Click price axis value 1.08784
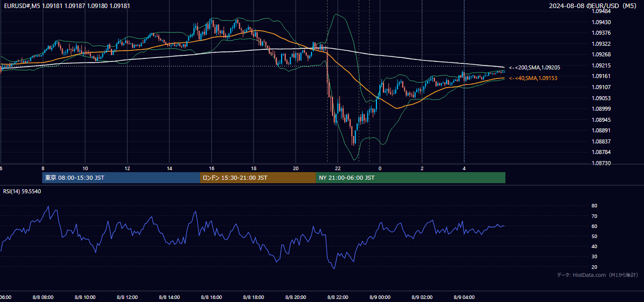This screenshot has height=302, width=644. [601, 152]
